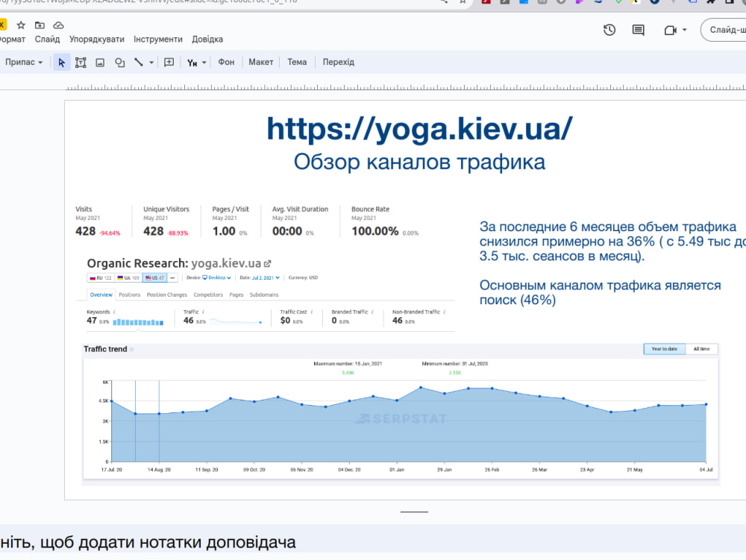Select the shape tool
The width and height of the screenshot is (746, 560).
(119, 63)
